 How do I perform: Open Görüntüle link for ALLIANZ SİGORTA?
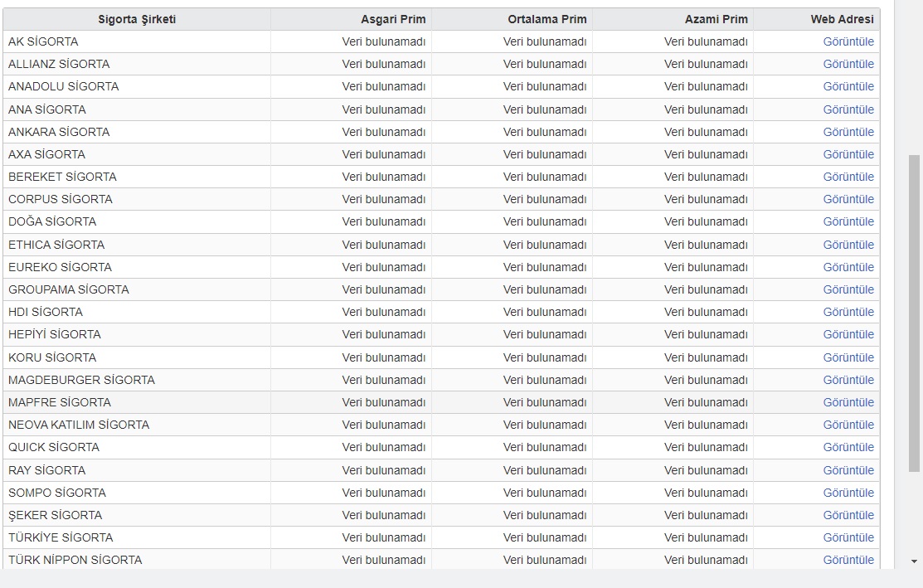click(848, 64)
